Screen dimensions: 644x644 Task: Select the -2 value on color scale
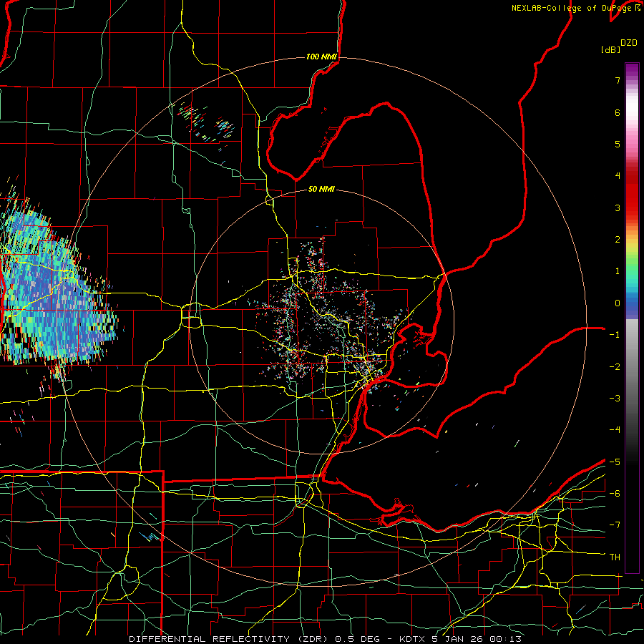click(x=615, y=367)
